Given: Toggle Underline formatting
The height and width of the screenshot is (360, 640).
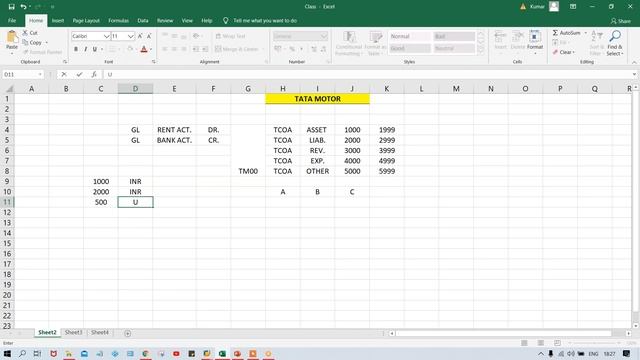Looking at the screenshot, I should coord(95,49).
